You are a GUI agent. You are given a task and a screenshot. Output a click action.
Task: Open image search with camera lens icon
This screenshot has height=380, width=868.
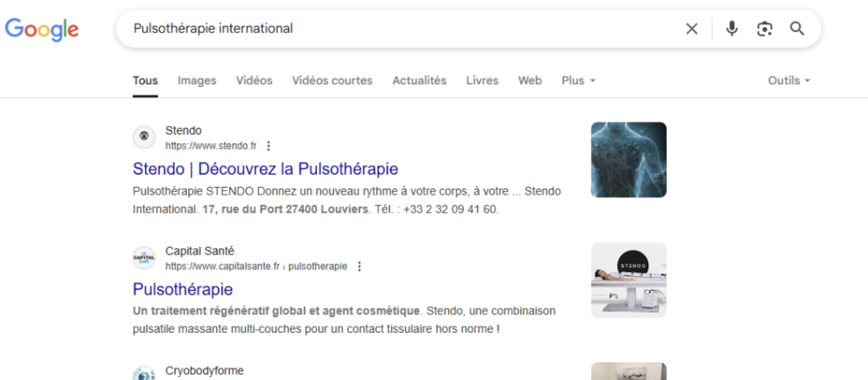click(x=764, y=29)
